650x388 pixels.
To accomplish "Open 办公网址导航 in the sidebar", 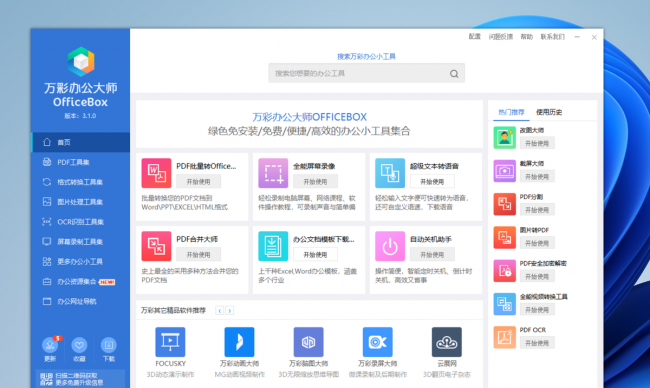I will pyautogui.click(x=80, y=301).
